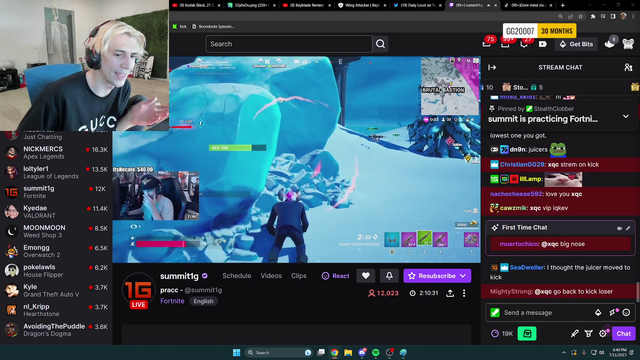Click the chat scrollbar thumb
Screen dimensions: 640x360
[x=638, y=292]
